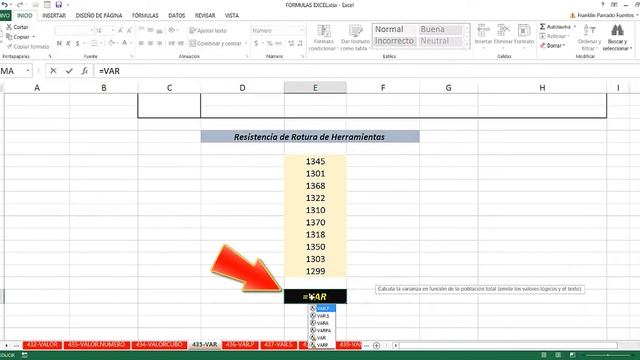The width and height of the screenshot is (640, 360).
Task: Confirm formula with checkmark icon
Action: click(69, 71)
